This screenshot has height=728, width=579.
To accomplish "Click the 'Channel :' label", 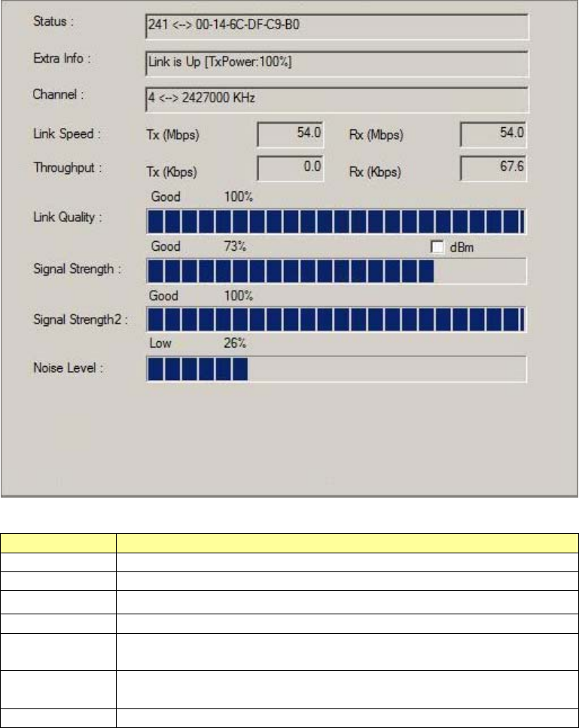I will tap(59, 94).
